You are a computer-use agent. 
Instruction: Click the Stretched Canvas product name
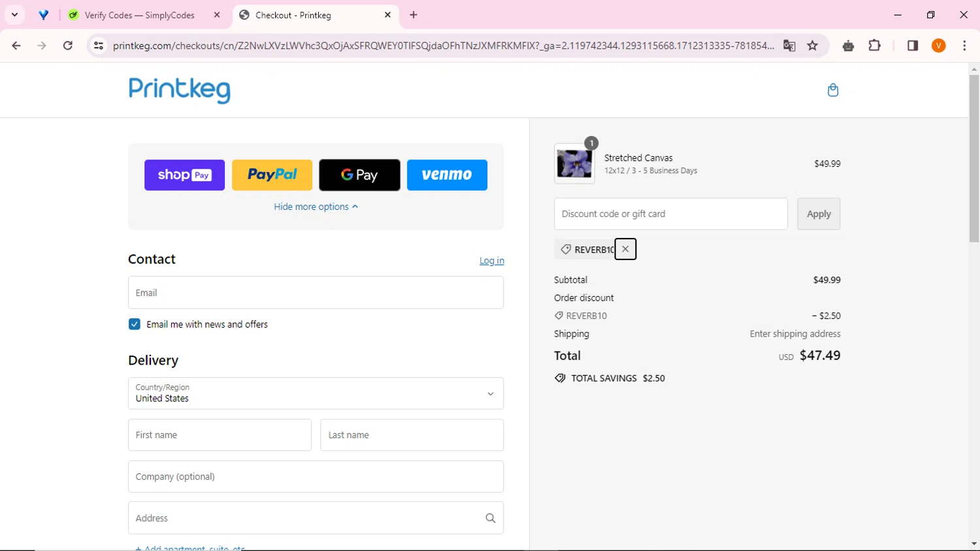[638, 158]
